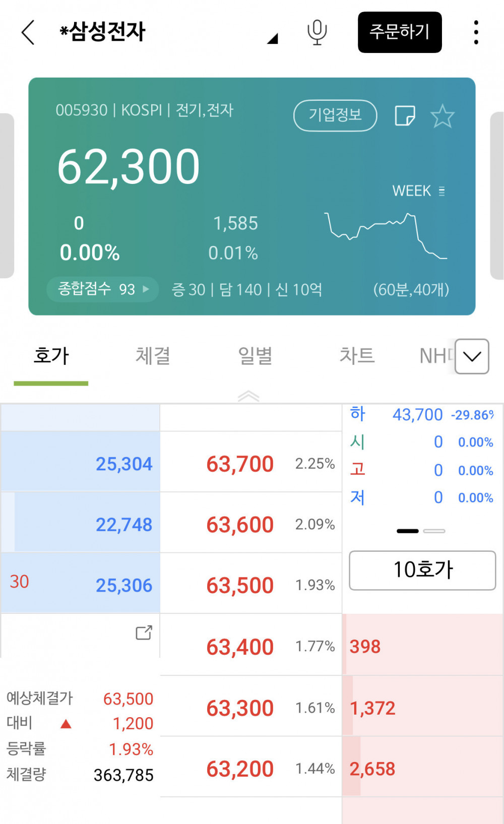Tap the 삼성전자 stock name title
Image resolution: width=504 pixels, height=824 pixels.
(102, 31)
